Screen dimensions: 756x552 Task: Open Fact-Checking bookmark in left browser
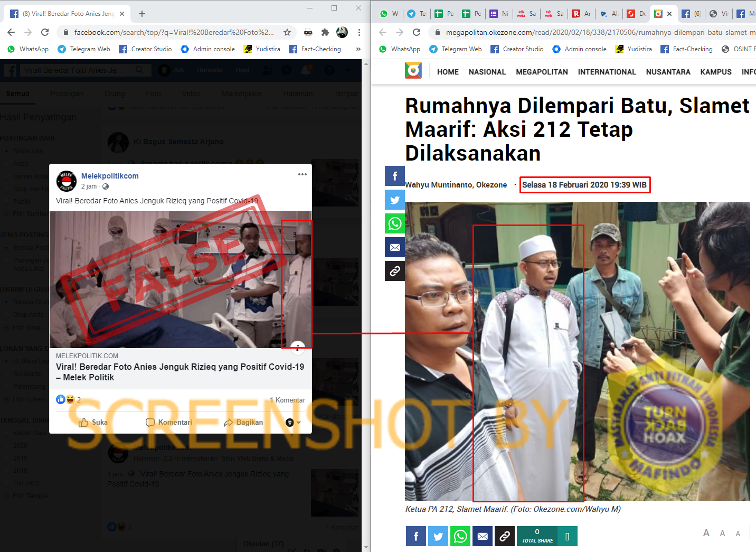pos(315,49)
